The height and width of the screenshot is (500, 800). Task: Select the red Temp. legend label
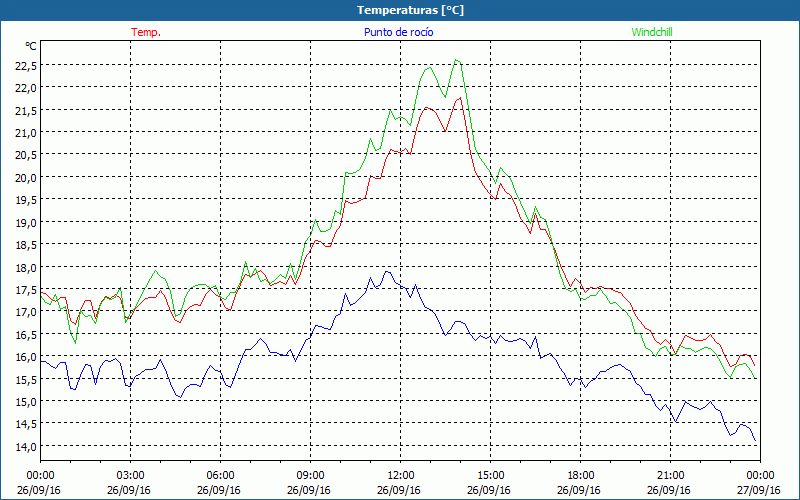pos(146,32)
